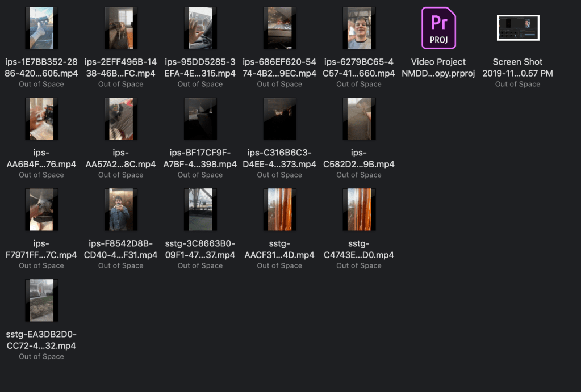
Task: Click the ips-95DD5285 video thumbnail
Action: click(x=200, y=28)
